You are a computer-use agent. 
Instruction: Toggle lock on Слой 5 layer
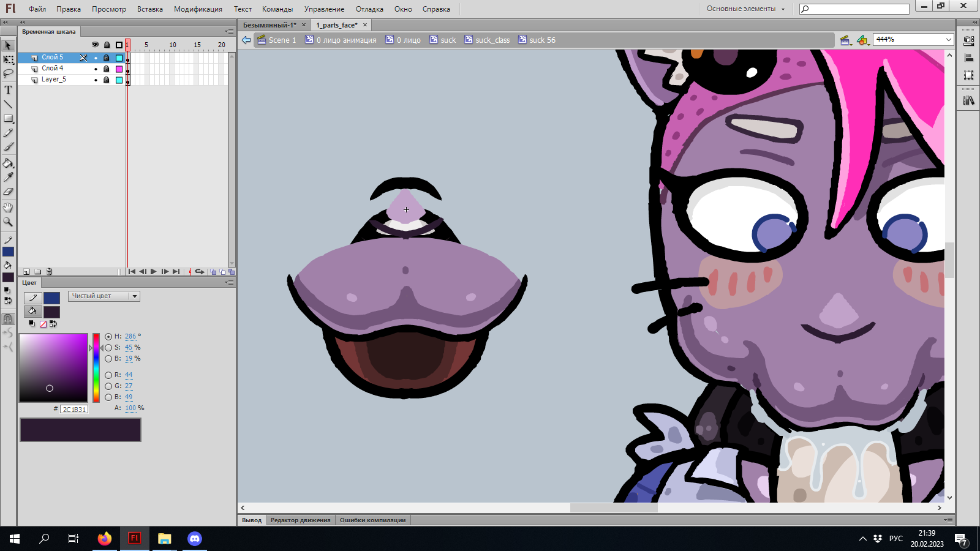107,58
